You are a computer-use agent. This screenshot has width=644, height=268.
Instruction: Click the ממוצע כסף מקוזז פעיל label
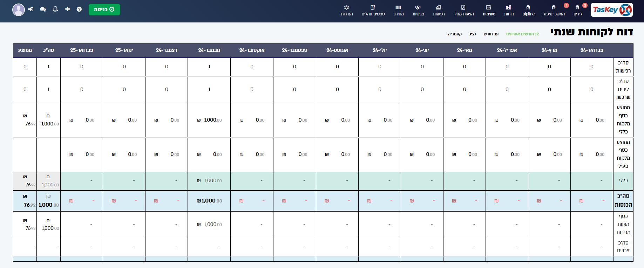coord(623,154)
